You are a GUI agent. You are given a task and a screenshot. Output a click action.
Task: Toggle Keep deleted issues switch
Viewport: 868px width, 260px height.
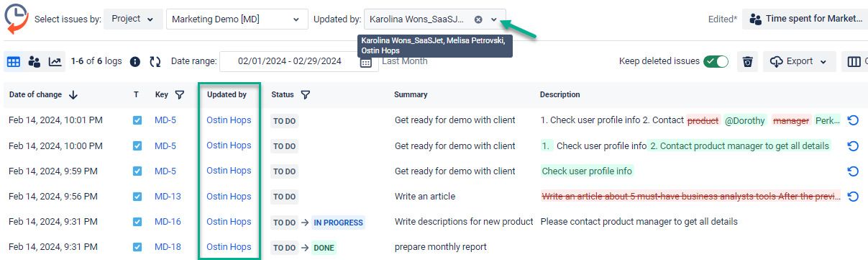pyautogui.click(x=716, y=62)
